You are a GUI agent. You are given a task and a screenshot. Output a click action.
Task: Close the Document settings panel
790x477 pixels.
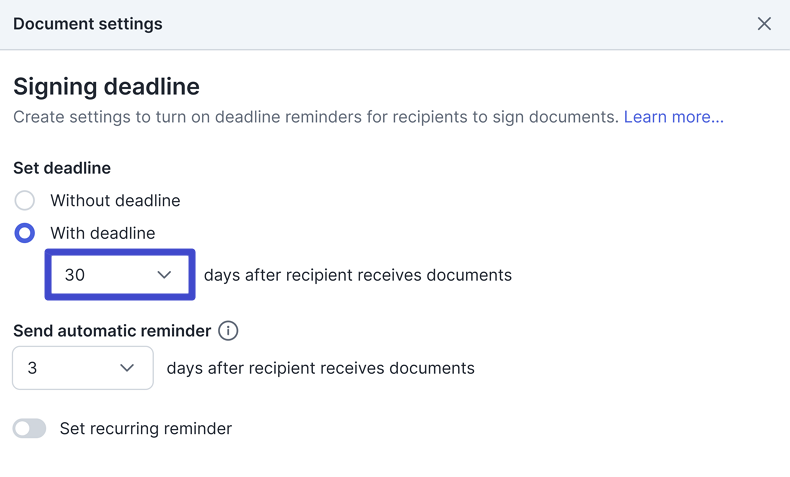[x=764, y=24]
